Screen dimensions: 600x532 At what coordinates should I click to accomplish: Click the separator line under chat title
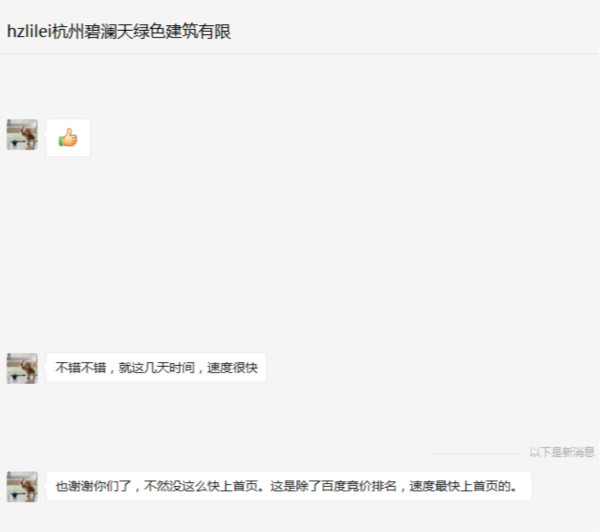[300, 54]
